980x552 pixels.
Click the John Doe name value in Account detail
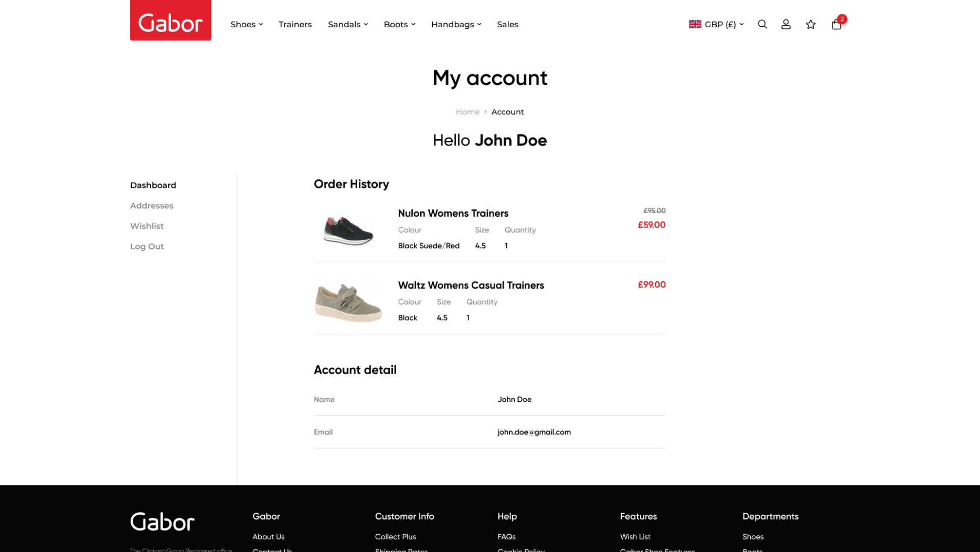point(514,399)
